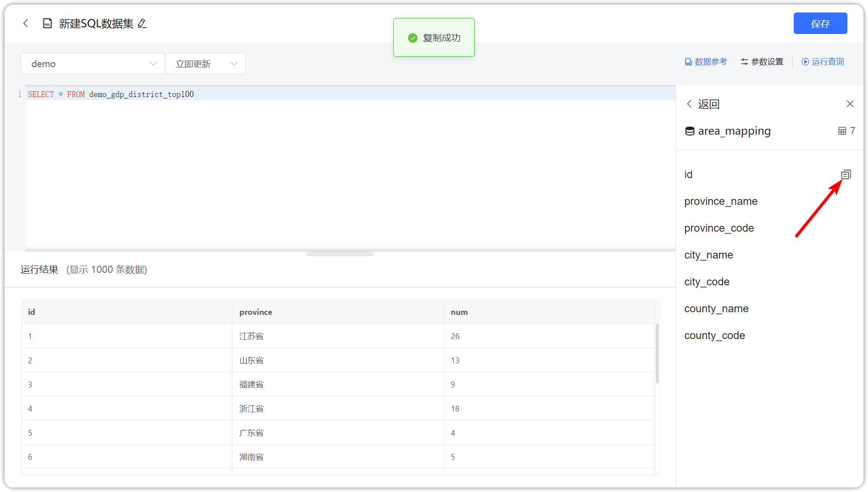Image resolution: width=868 pixels, height=492 pixels.
Task: Open the 立即更新 update mode dropdown
Action: tap(205, 64)
